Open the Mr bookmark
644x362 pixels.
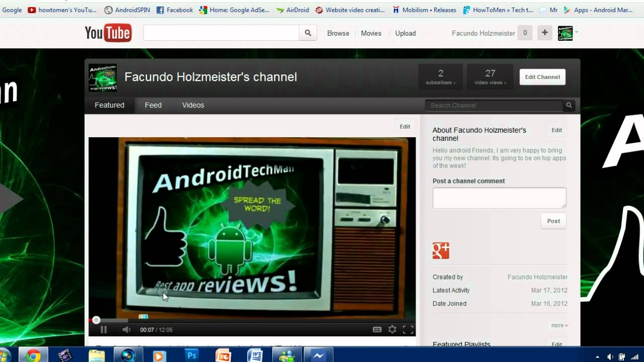click(548, 10)
